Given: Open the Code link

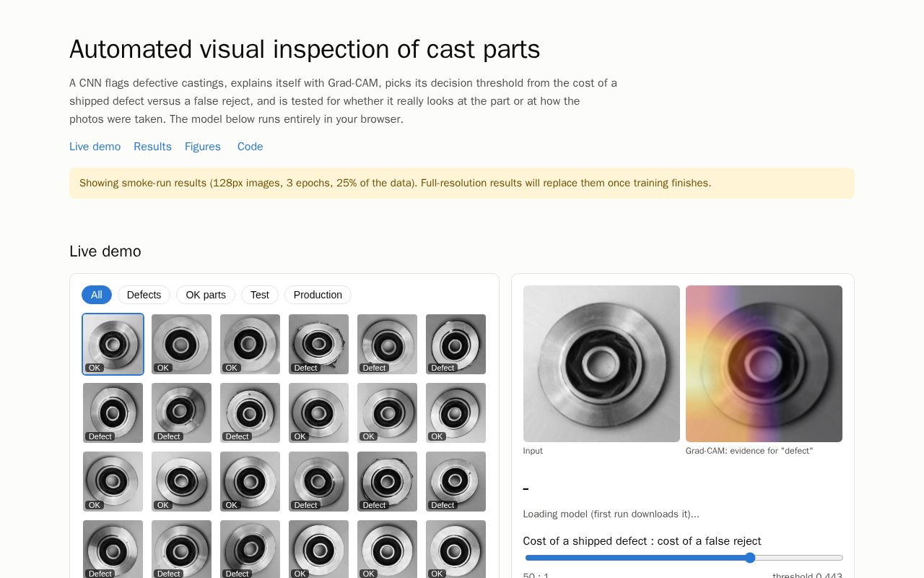Looking at the screenshot, I should click(250, 147).
